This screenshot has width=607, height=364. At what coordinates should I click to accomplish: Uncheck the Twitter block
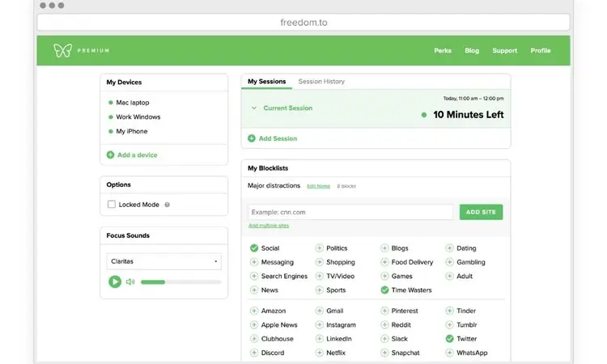449,339
